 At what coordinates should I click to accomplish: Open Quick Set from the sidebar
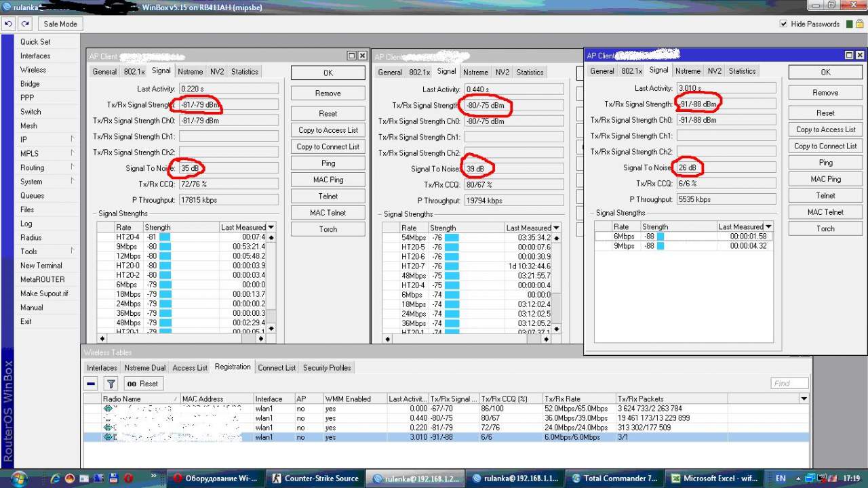pyautogui.click(x=35, y=42)
